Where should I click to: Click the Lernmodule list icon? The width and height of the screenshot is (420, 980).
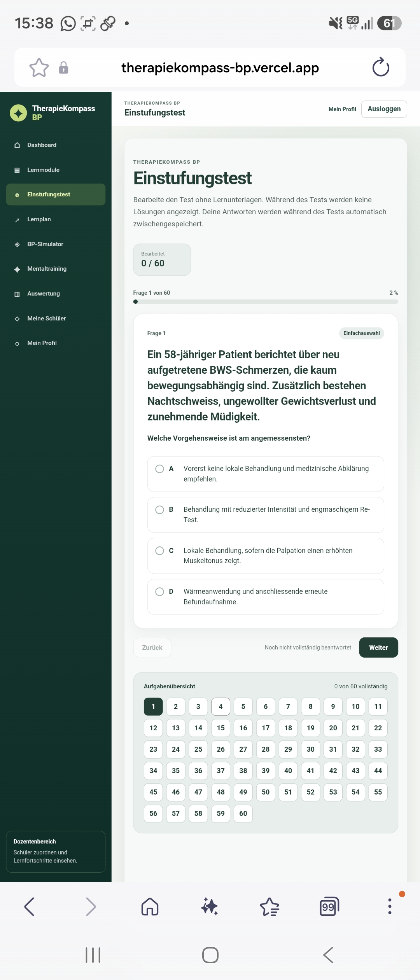(17, 170)
